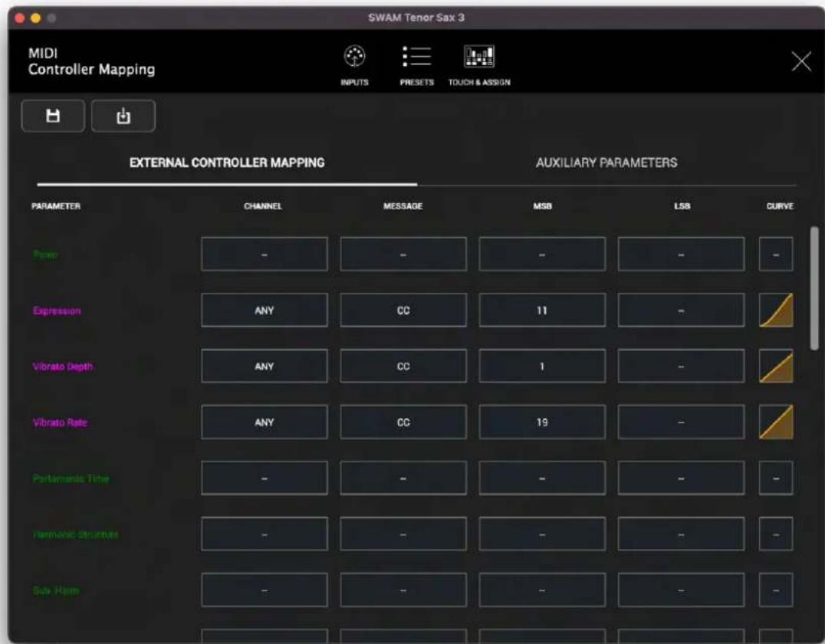The width and height of the screenshot is (825, 644).
Task: Open the Vibrato Rate LSB box
Action: [x=681, y=422]
